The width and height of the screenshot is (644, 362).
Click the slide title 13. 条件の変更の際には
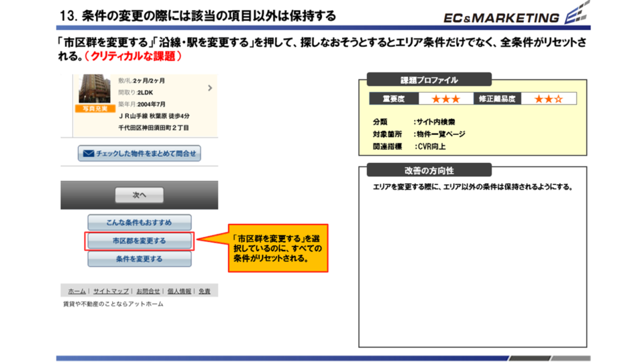(x=197, y=16)
